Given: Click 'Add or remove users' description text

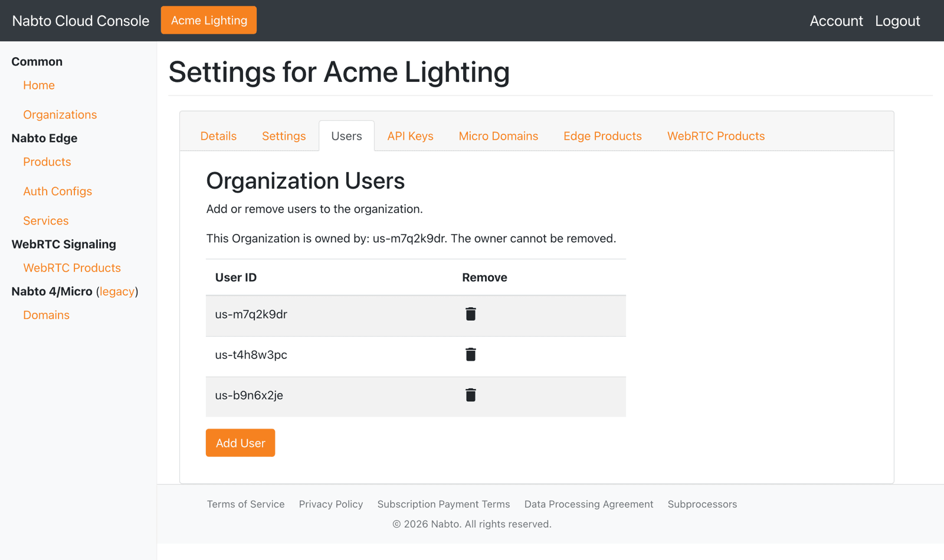Looking at the screenshot, I should pyautogui.click(x=314, y=209).
